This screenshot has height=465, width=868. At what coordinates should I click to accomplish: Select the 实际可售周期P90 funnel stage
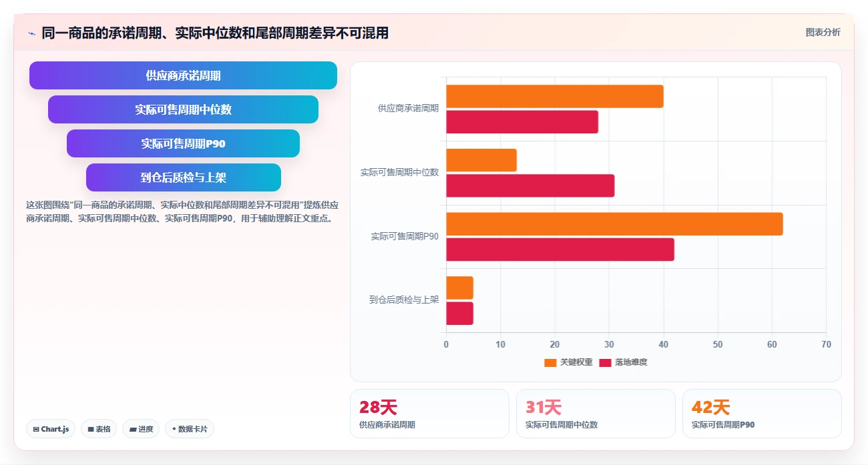pyautogui.click(x=183, y=143)
